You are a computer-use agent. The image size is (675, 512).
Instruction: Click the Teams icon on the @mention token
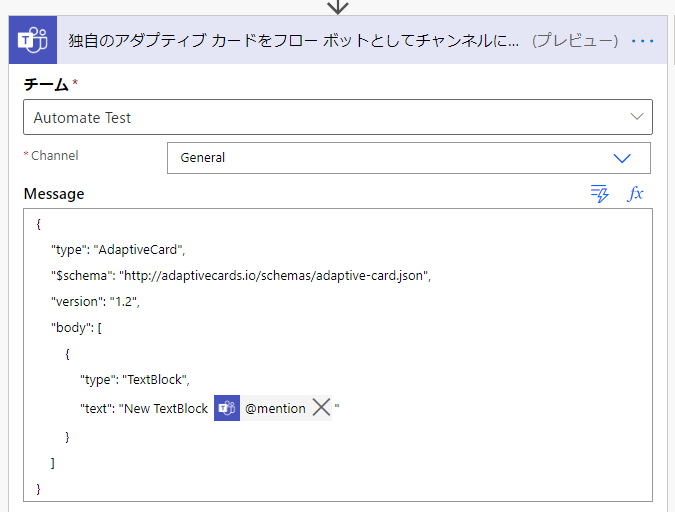[227, 407]
